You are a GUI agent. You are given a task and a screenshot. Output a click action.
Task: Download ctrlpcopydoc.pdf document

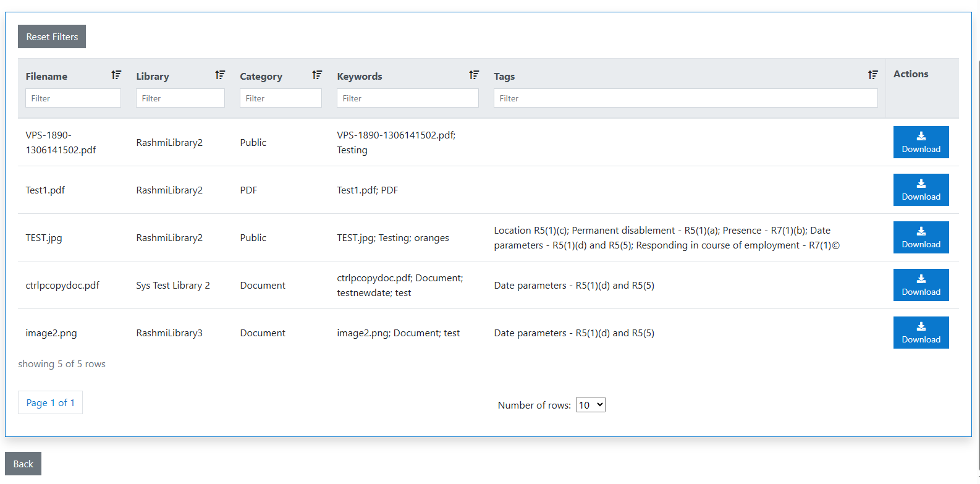[x=921, y=285]
